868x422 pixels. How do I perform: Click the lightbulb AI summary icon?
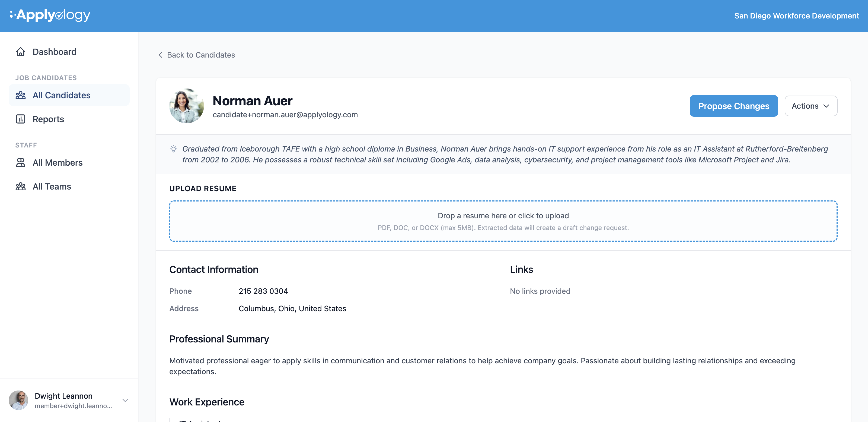coord(174,149)
